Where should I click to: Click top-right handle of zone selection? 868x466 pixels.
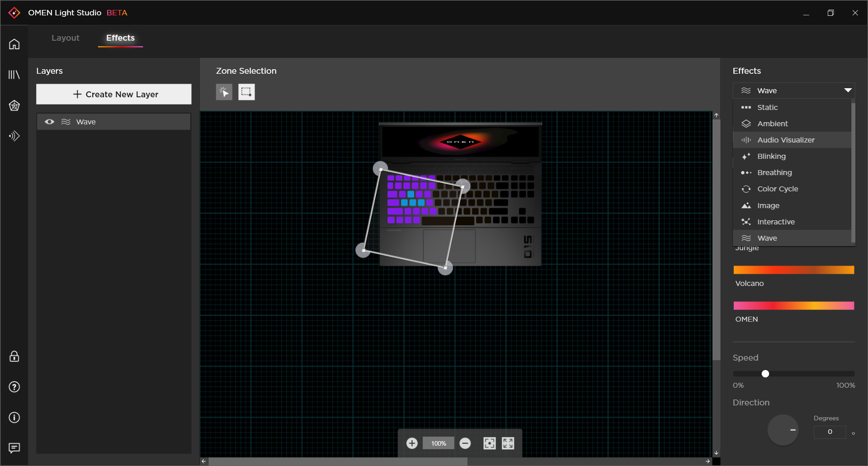(462, 186)
